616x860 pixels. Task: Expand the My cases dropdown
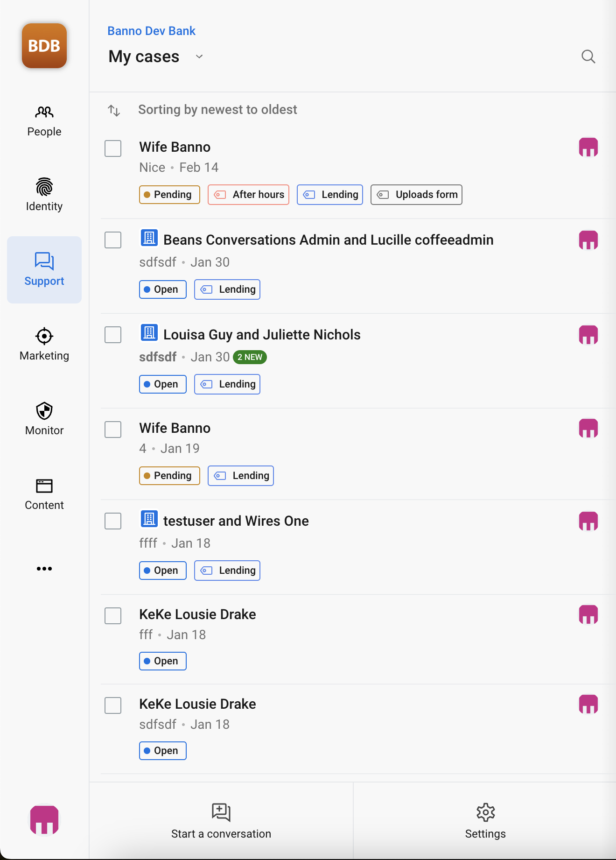click(x=199, y=56)
